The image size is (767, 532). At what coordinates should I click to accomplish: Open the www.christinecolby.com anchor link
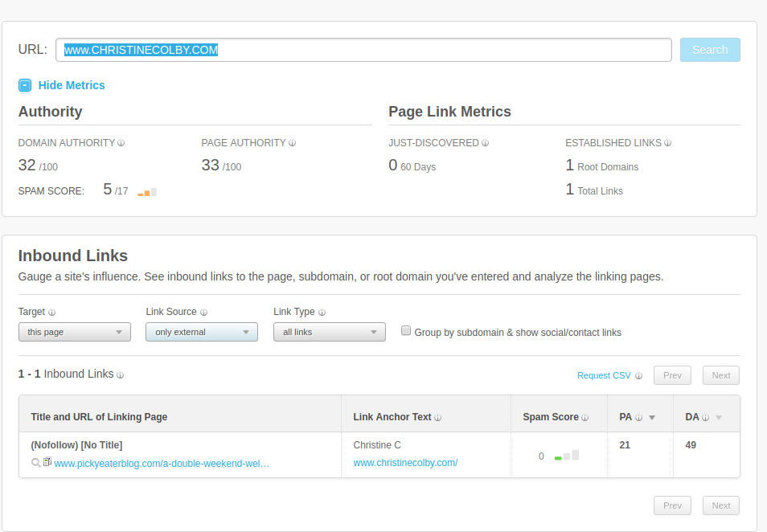(x=405, y=463)
